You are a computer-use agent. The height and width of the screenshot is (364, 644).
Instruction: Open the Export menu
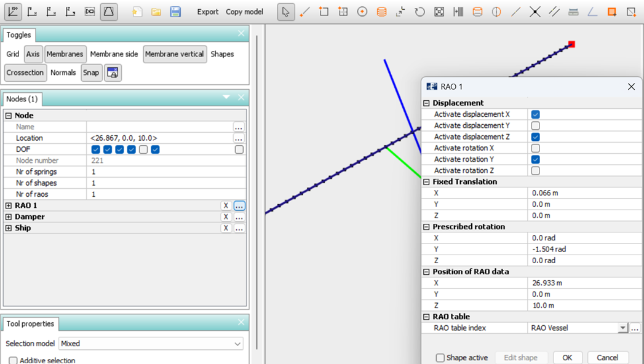coord(208,12)
